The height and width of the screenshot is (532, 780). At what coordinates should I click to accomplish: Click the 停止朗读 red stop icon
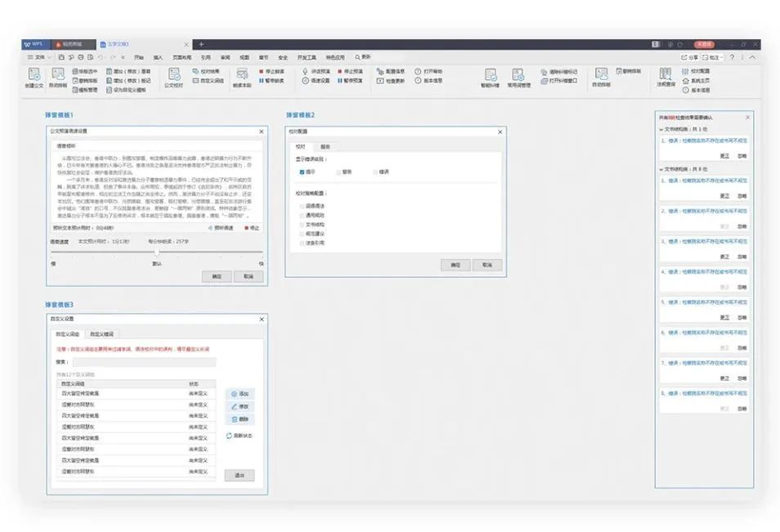coord(261,72)
